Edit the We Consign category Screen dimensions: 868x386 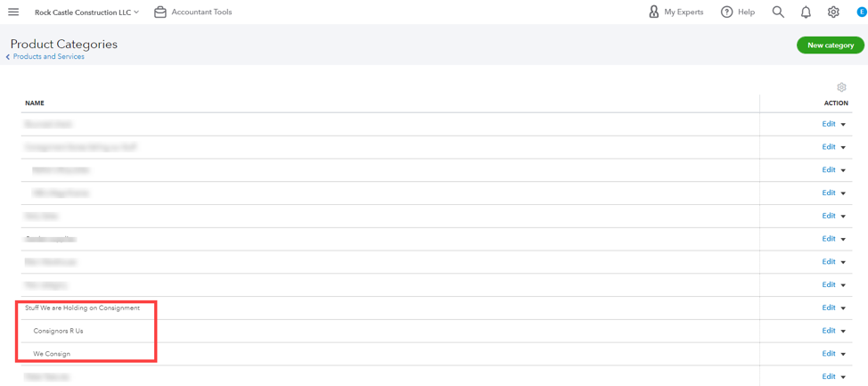(829, 354)
